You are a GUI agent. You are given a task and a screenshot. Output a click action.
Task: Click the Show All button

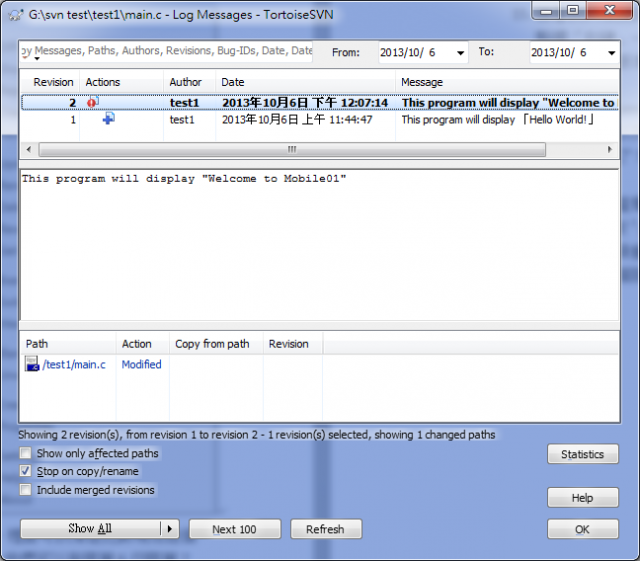[90, 529]
